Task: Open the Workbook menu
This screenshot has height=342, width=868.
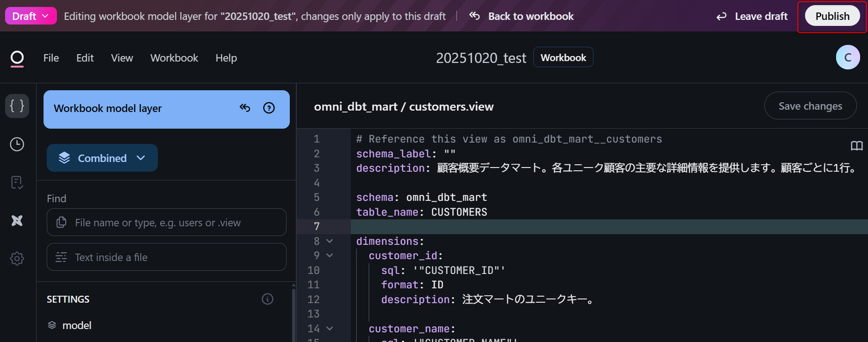Action: point(174,58)
